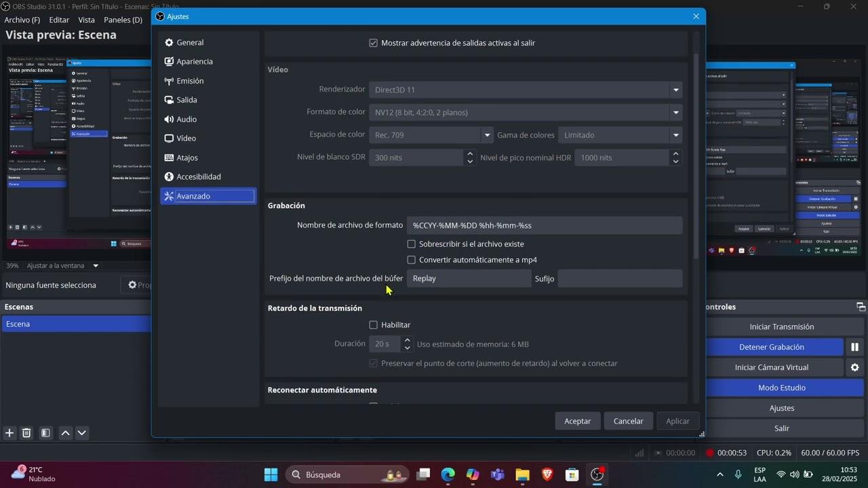868x488 pixels.
Task: Open the Espacio de color dropdown
Action: 431,135
